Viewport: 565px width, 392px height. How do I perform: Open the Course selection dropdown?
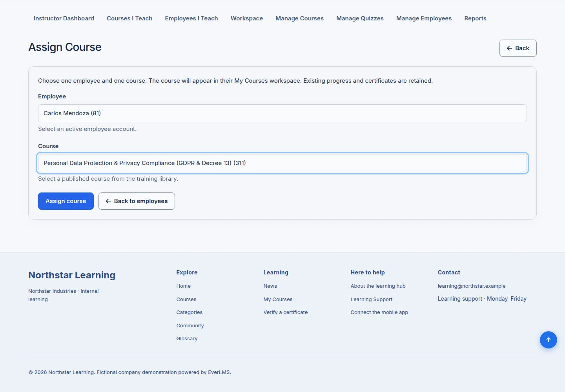(282, 163)
